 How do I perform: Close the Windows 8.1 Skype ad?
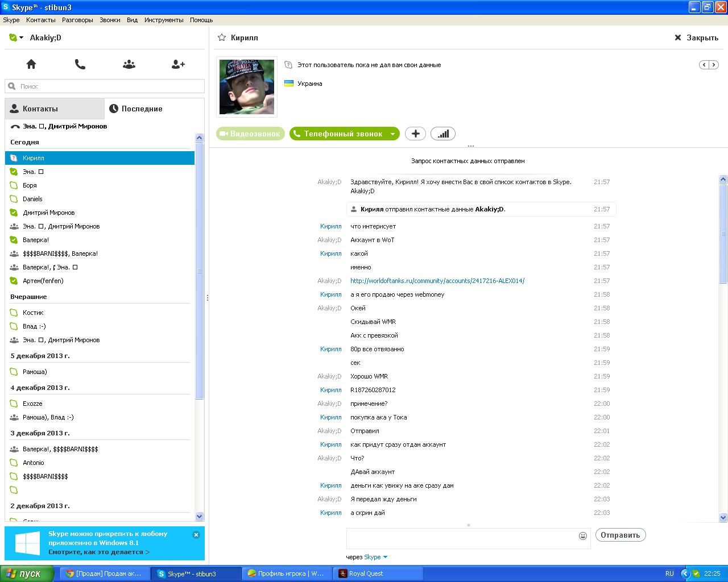[x=196, y=535]
